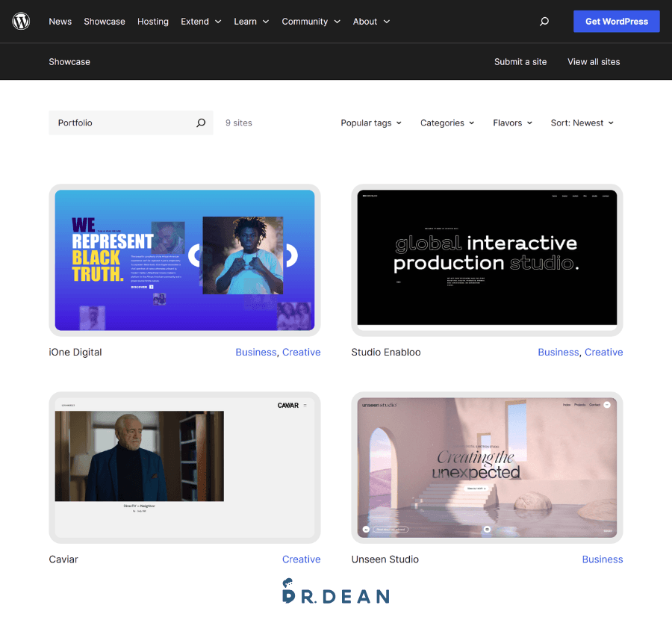Select Creative tag under iOne Digital
Viewport: 672px width, 620px height.
302,352
